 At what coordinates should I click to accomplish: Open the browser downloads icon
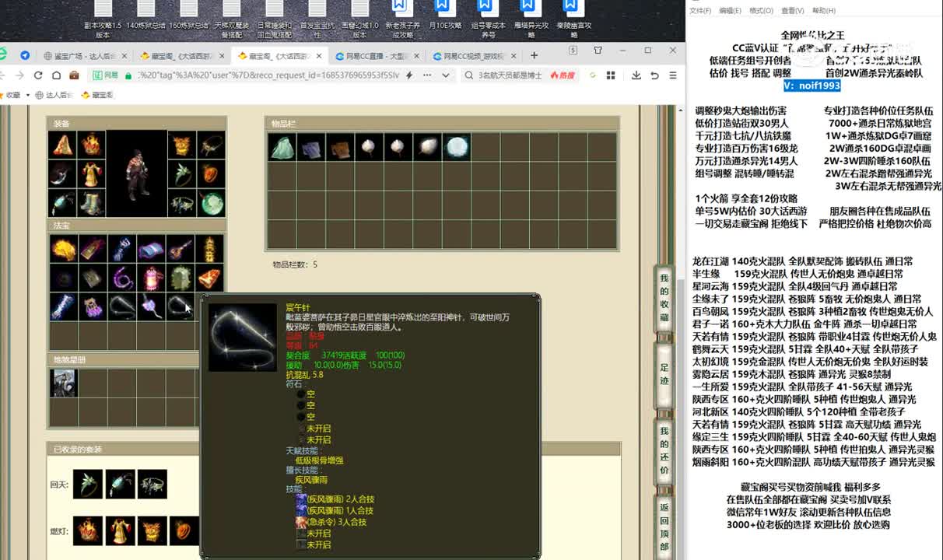pos(636,75)
